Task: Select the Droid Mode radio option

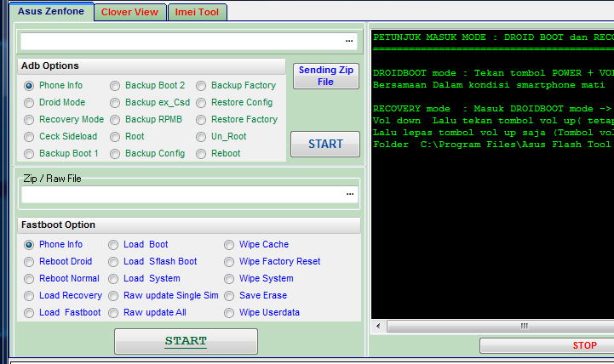Action: coord(29,103)
